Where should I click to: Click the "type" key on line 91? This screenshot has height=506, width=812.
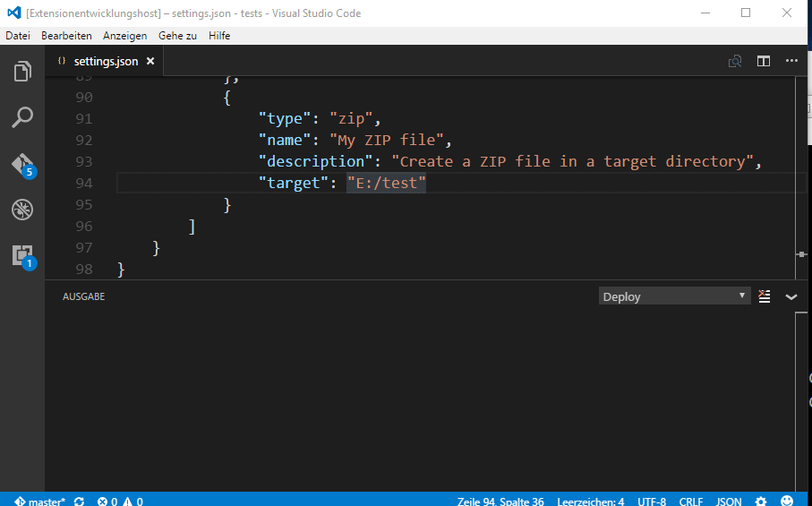coord(285,118)
